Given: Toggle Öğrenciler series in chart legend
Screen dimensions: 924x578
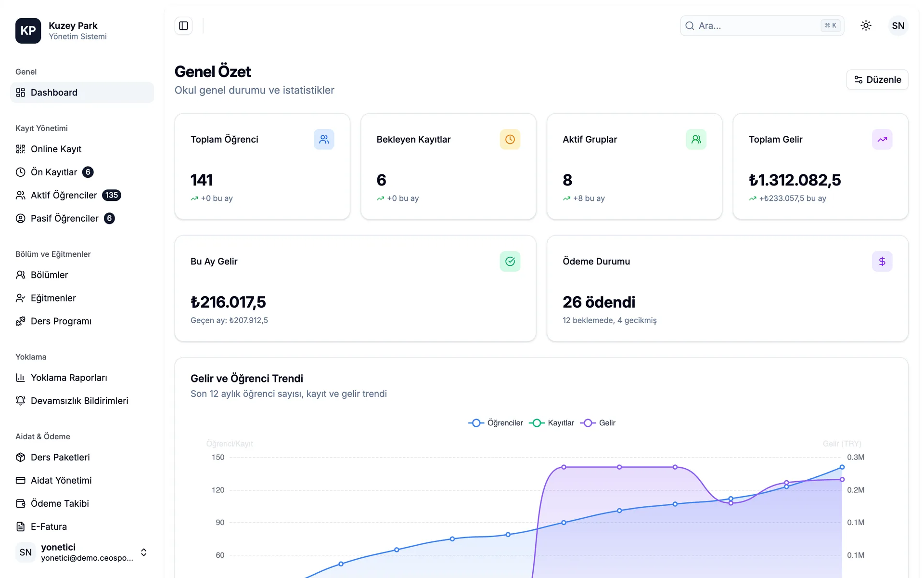Looking at the screenshot, I should pyautogui.click(x=496, y=423).
